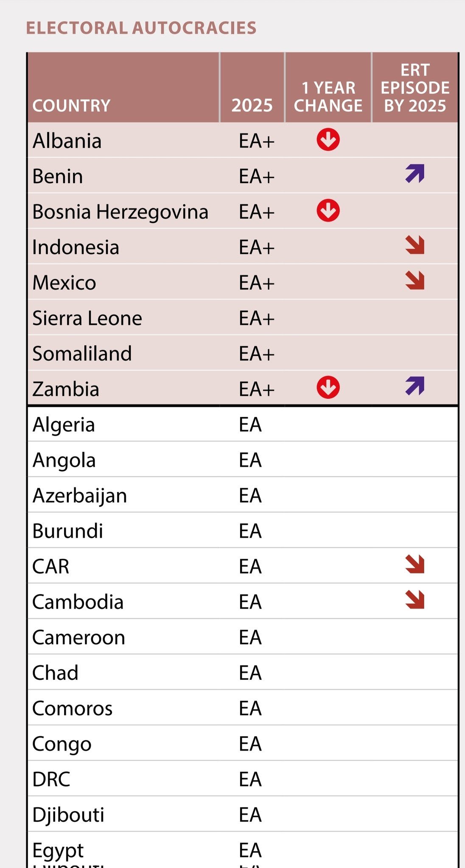This screenshot has height=868, width=465.
Task: Click the Djibouti row name
Action: click(x=68, y=815)
